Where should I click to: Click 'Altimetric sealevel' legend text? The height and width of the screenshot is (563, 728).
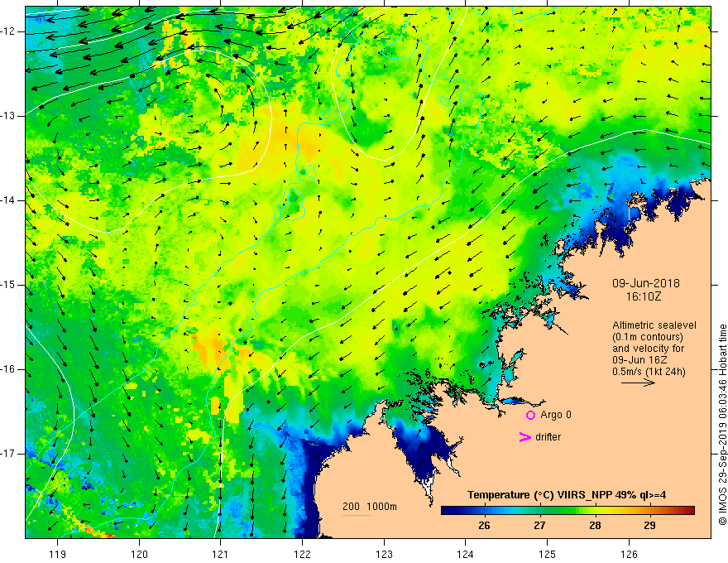coord(654,325)
